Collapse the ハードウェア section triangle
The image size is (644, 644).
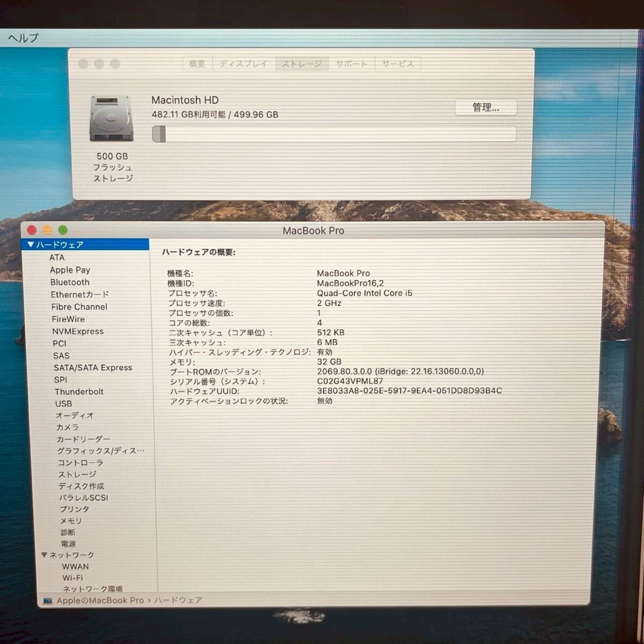coord(30,245)
